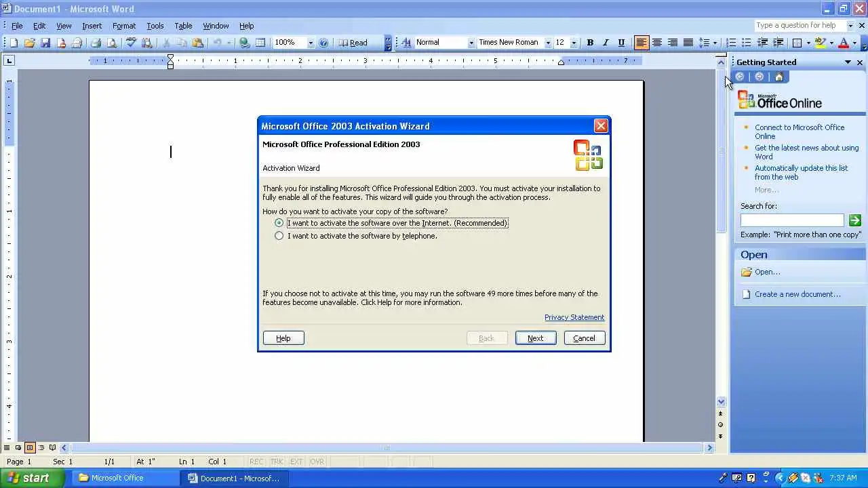868x488 pixels.
Task: Open the Privacy Statement link
Action: coord(574,317)
